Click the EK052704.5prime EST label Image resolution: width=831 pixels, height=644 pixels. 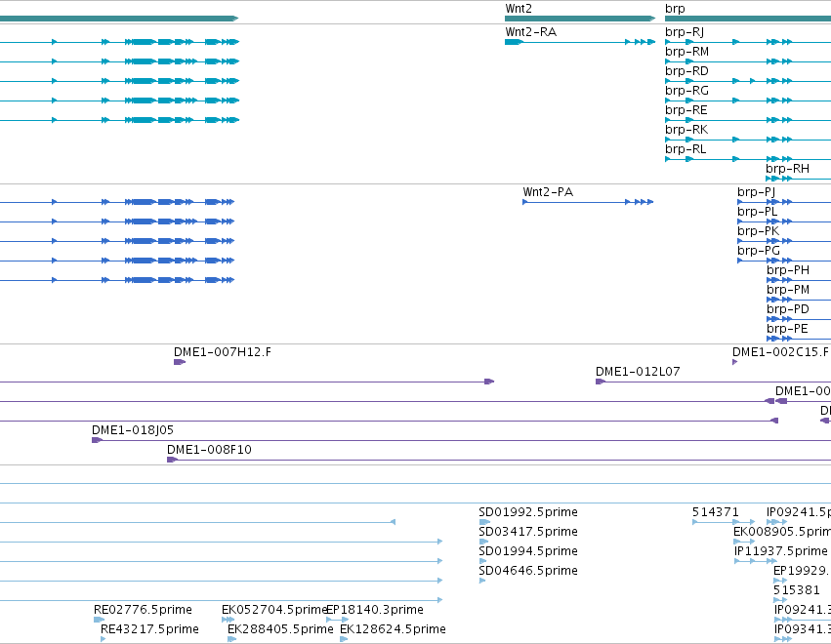pos(274,610)
